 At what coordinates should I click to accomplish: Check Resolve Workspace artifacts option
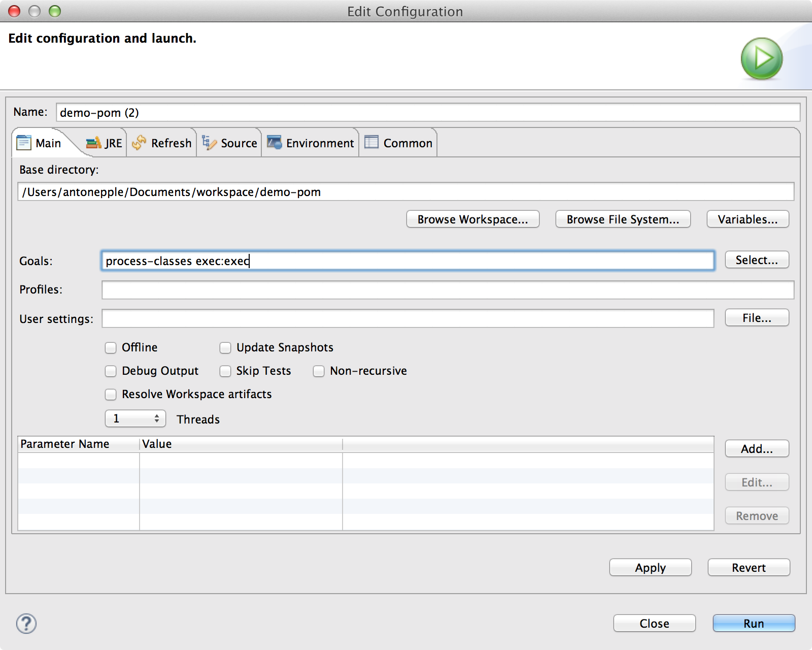coord(111,395)
